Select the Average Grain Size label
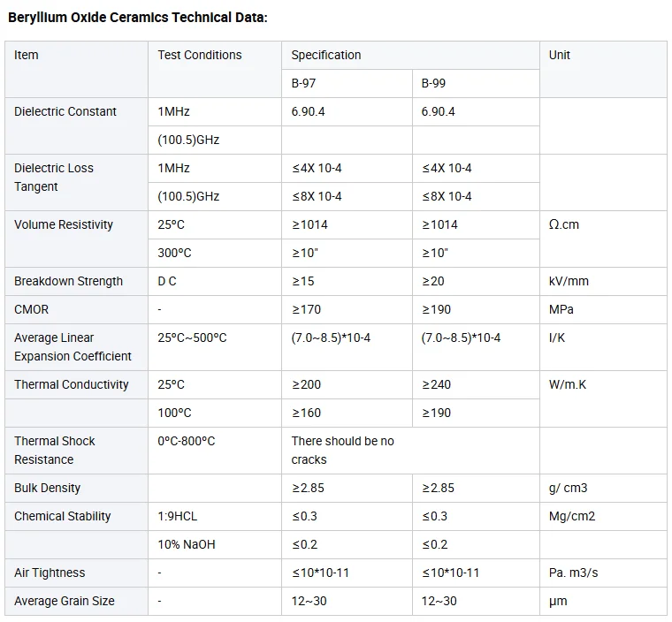The image size is (672, 622). (x=65, y=601)
